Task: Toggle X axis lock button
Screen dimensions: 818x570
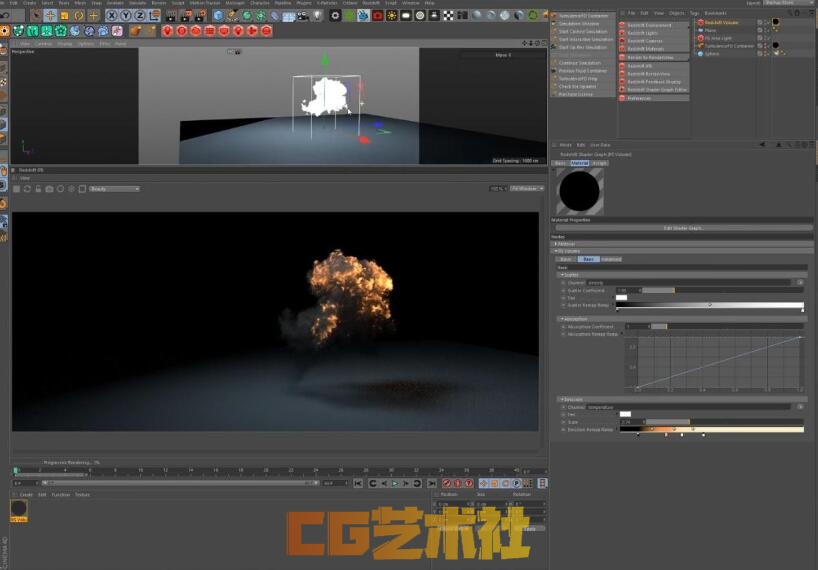Action: pos(112,16)
